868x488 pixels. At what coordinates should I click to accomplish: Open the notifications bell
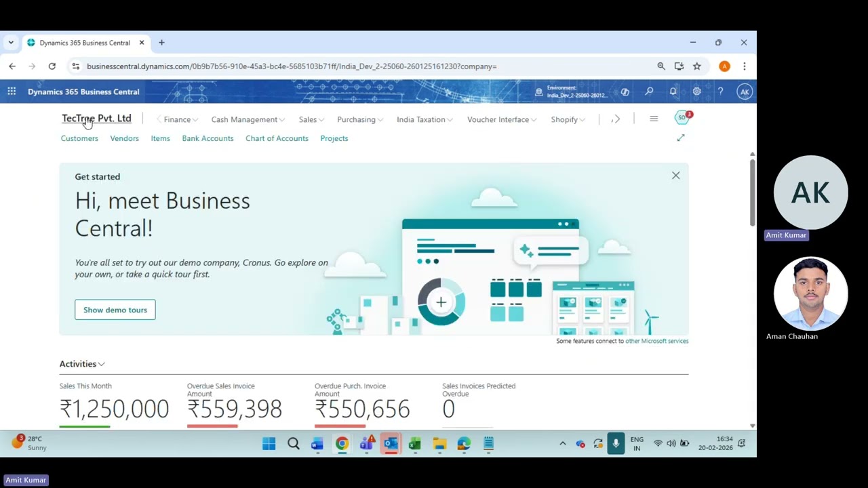673,91
